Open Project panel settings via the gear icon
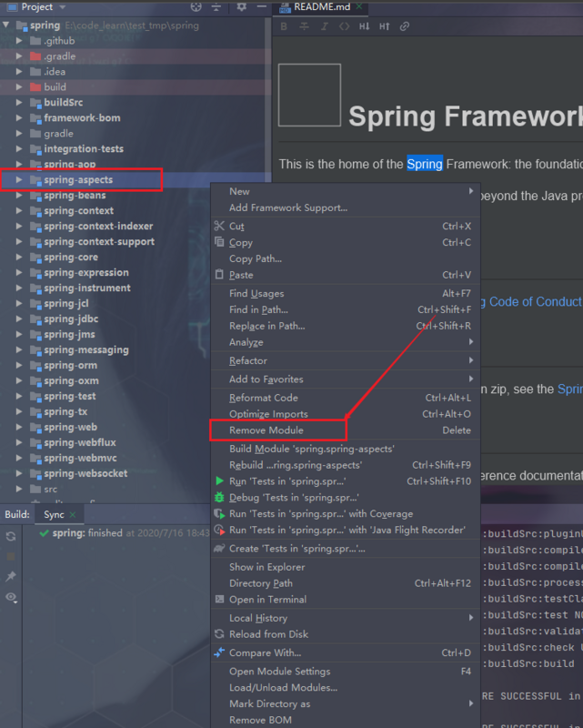Viewport: 583px width, 728px height. (x=241, y=7)
